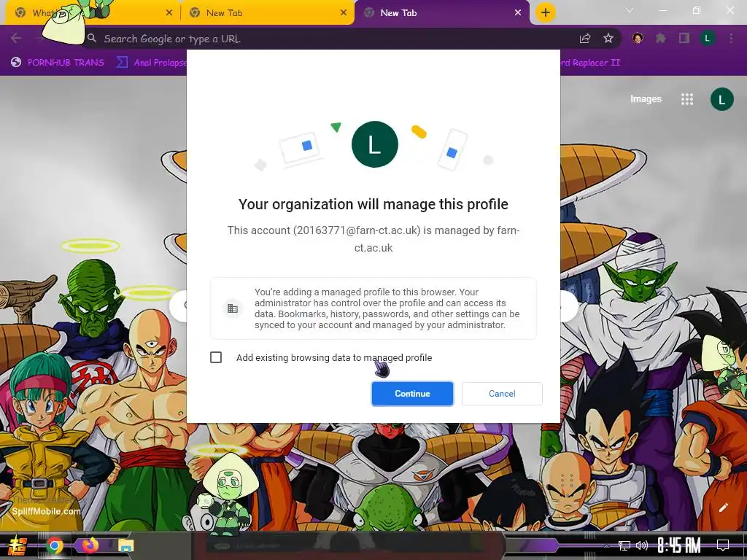Open File Explorer from the taskbar
This screenshot has height=560, width=747.
[125, 545]
